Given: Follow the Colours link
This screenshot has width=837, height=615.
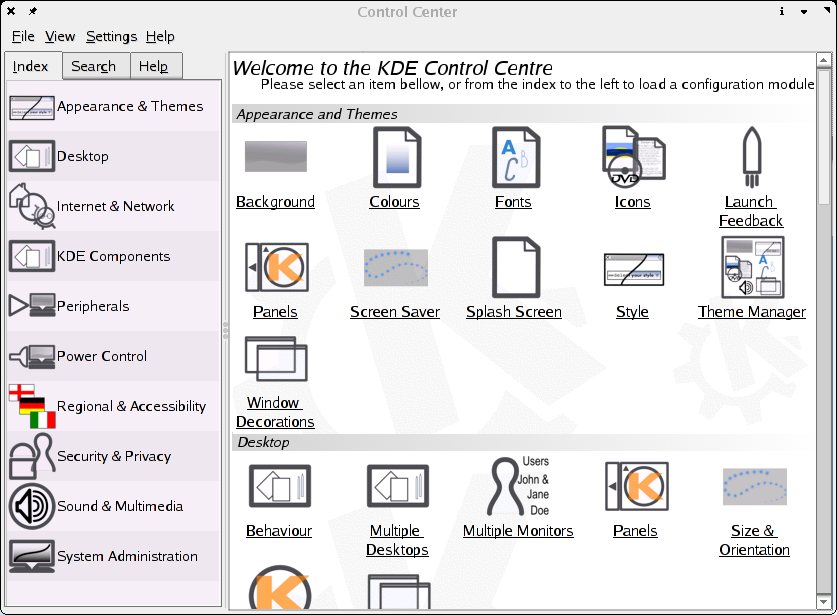Looking at the screenshot, I should [394, 202].
